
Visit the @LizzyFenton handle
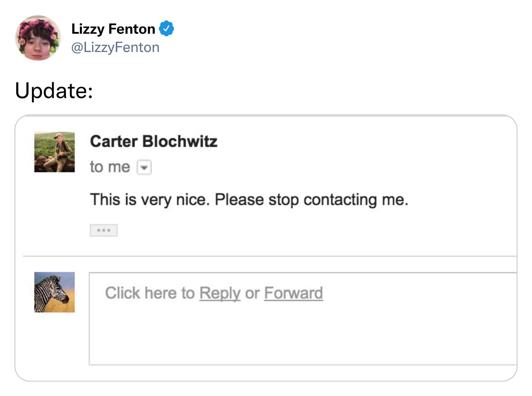click(115, 48)
